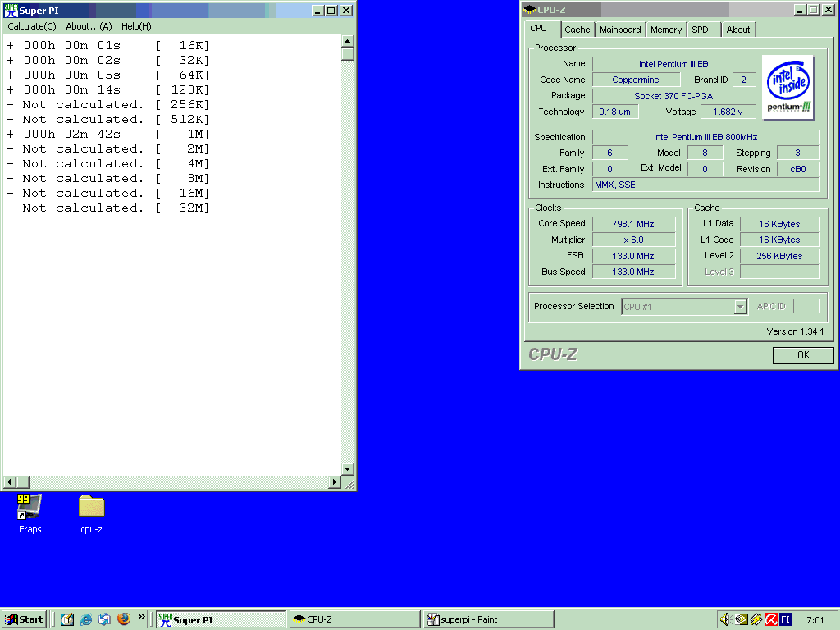The width and height of the screenshot is (840, 630).
Task: Click the Core Speed value '798.1 MHz'
Action: pos(633,224)
